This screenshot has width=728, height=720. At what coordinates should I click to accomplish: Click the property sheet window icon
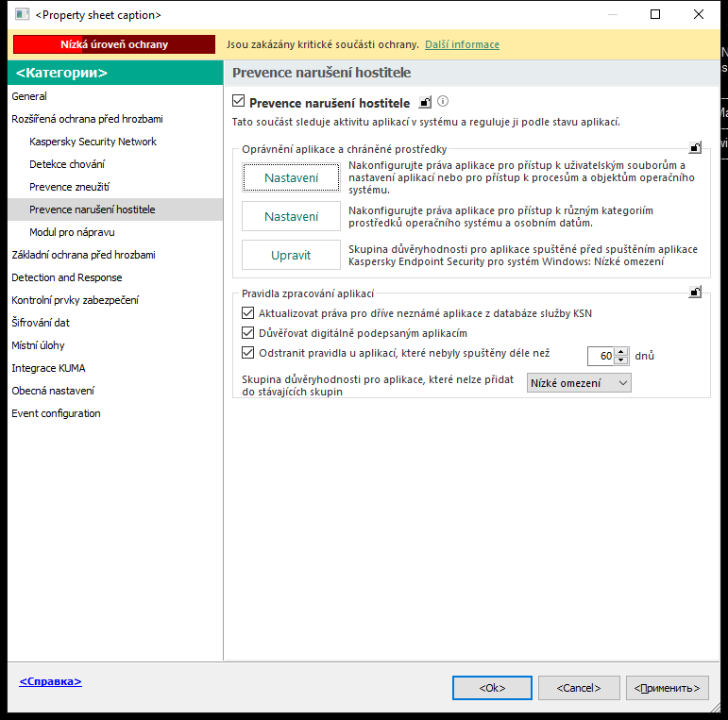pyautogui.click(x=22, y=14)
